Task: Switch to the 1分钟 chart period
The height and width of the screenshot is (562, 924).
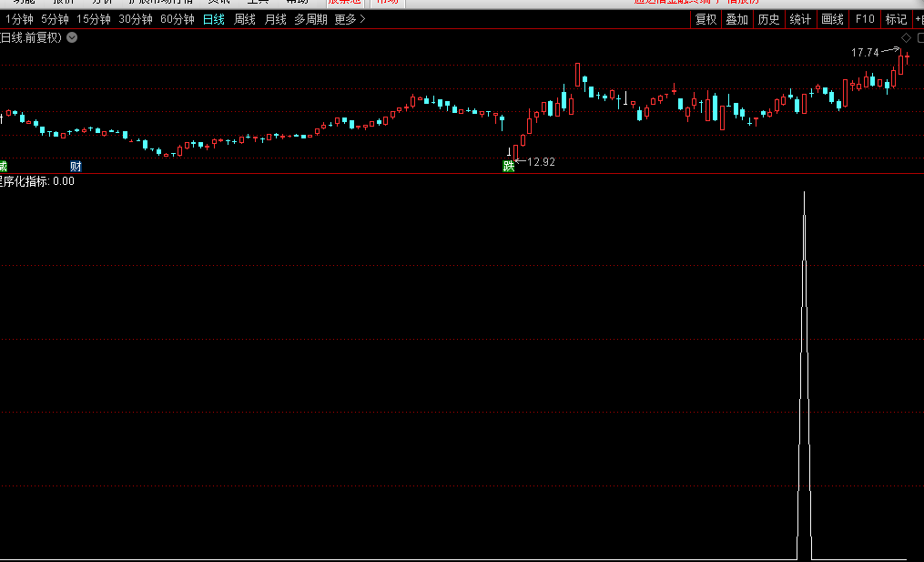Action: pyautogui.click(x=19, y=19)
